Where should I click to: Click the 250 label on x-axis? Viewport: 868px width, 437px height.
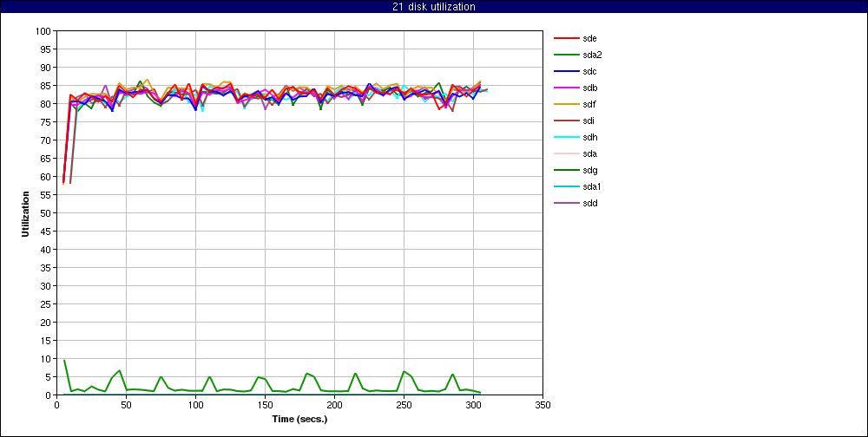[404, 405]
